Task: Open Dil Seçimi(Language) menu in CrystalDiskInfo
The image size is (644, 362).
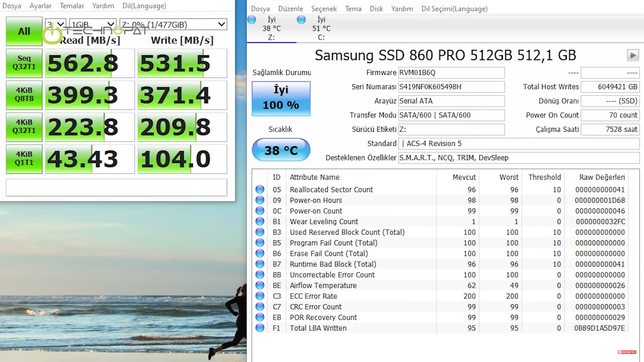Action: pyautogui.click(x=454, y=9)
